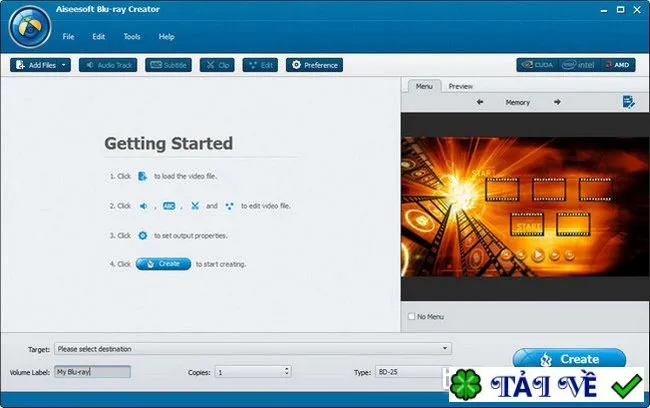Open the Audio Track tool
Image resolution: width=650 pixels, height=408 pixels.
coord(108,65)
